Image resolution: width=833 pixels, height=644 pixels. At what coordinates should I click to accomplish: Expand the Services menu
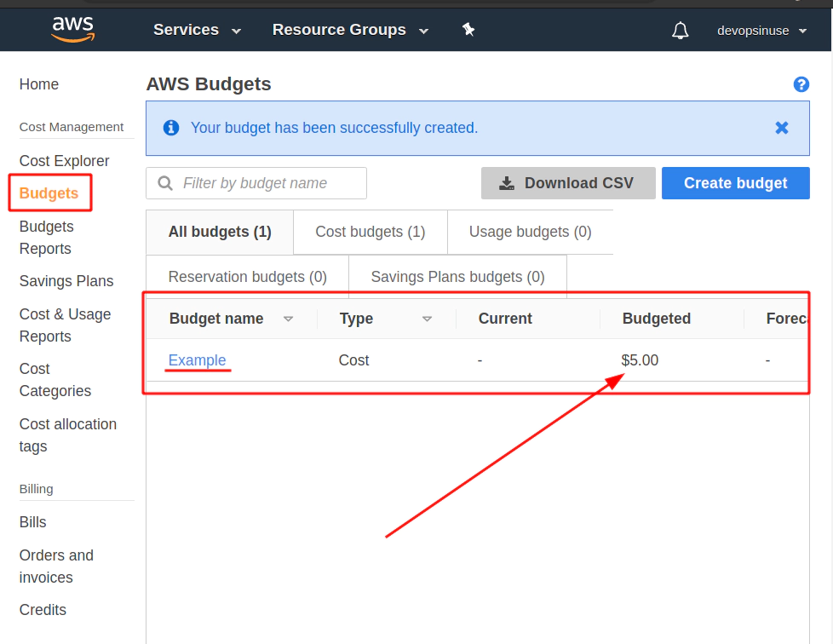click(197, 30)
